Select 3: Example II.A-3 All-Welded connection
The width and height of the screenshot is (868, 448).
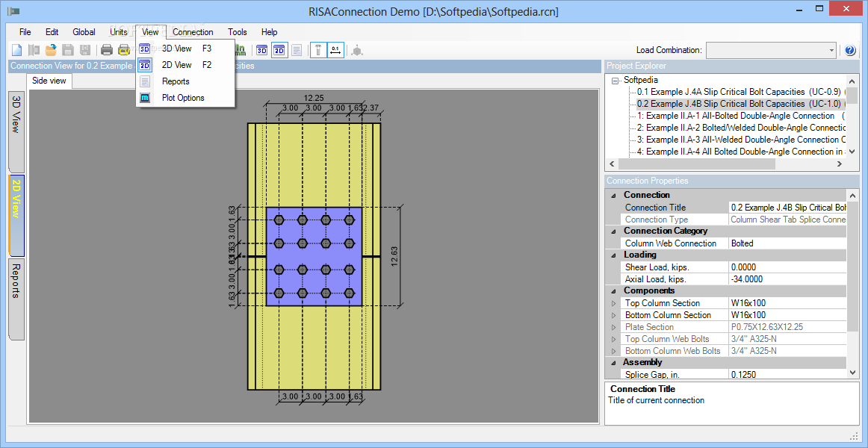click(740, 140)
